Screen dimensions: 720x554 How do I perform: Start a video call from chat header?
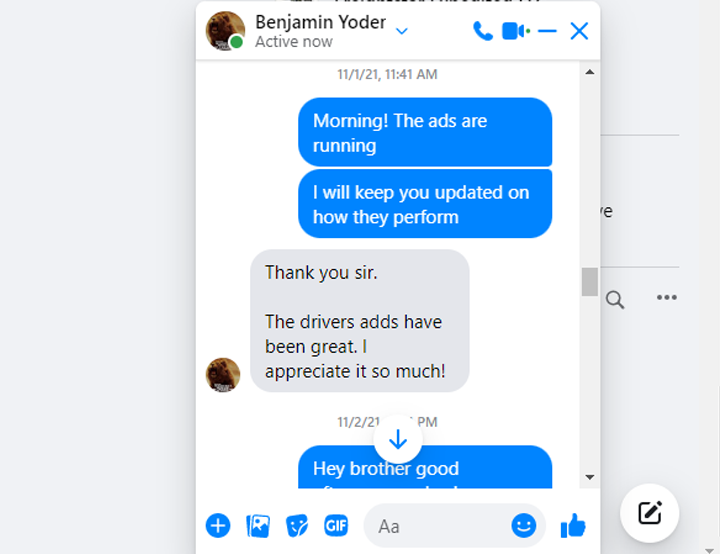[x=516, y=31]
